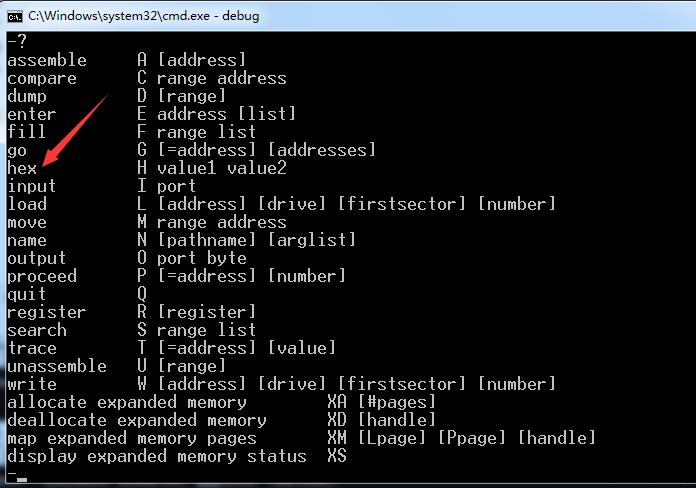The height and width of the screenshot is (488, 696).
Task: Click the 'compare' command name
Action: pyautogui.click(x=42, y=78)
